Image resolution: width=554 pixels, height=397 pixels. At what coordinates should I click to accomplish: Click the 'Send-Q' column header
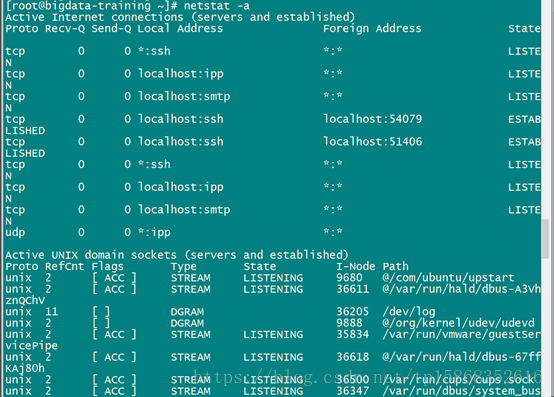coord(111,29)
